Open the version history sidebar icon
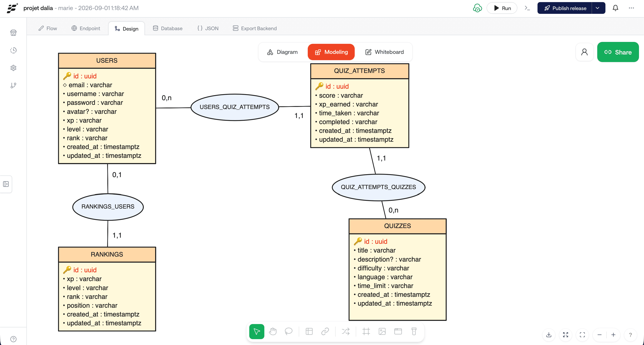Image resolution: width=644 pixels, height=345 pixels. (x=13, y=50)
